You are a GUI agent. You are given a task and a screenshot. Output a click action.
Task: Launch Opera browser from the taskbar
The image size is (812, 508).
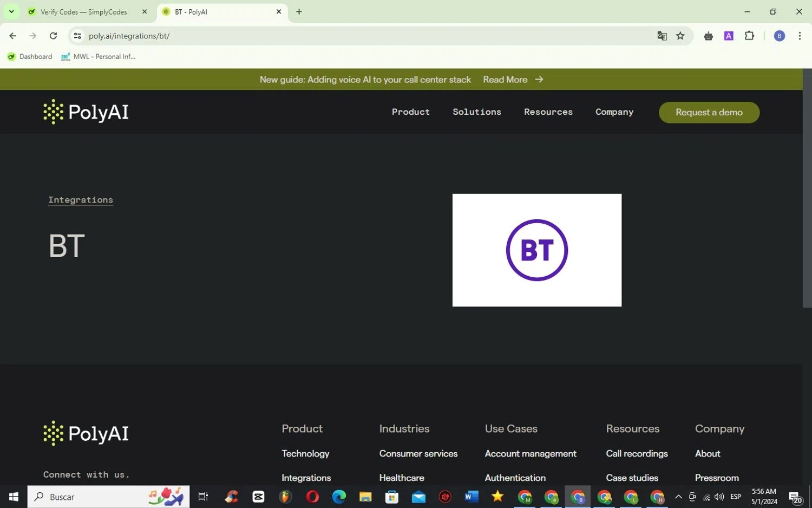click(312, 497)
